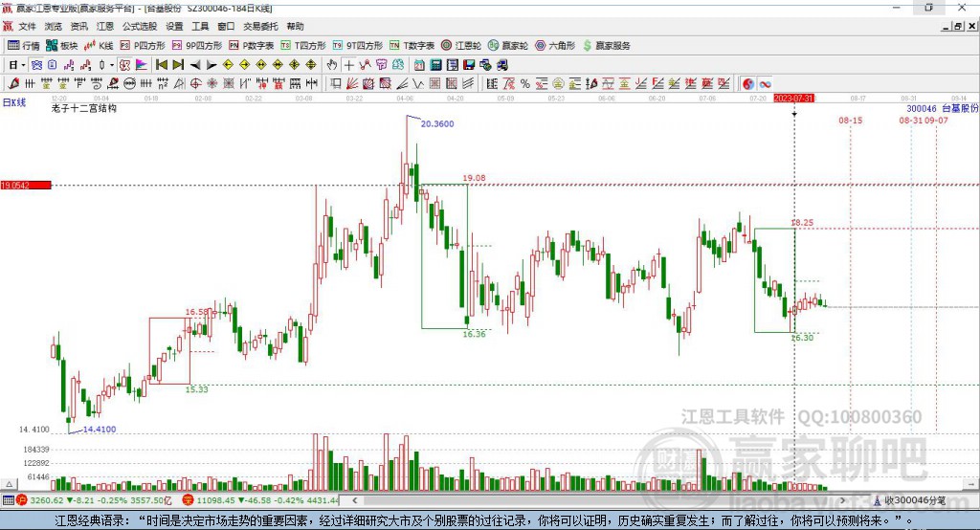The width and height of the screenshot is (980, 530).
Task: Jump to last bar icon
Action: click(x=178, y=64)
